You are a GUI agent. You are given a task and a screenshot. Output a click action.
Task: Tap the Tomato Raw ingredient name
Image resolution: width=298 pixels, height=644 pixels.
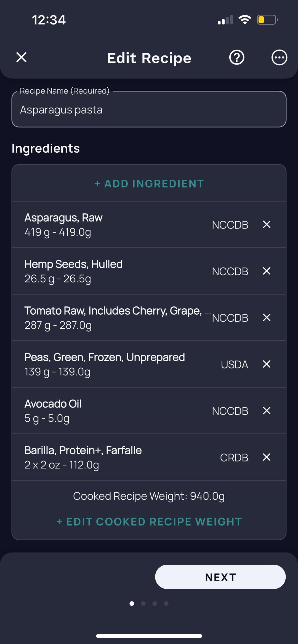point(113,311)
